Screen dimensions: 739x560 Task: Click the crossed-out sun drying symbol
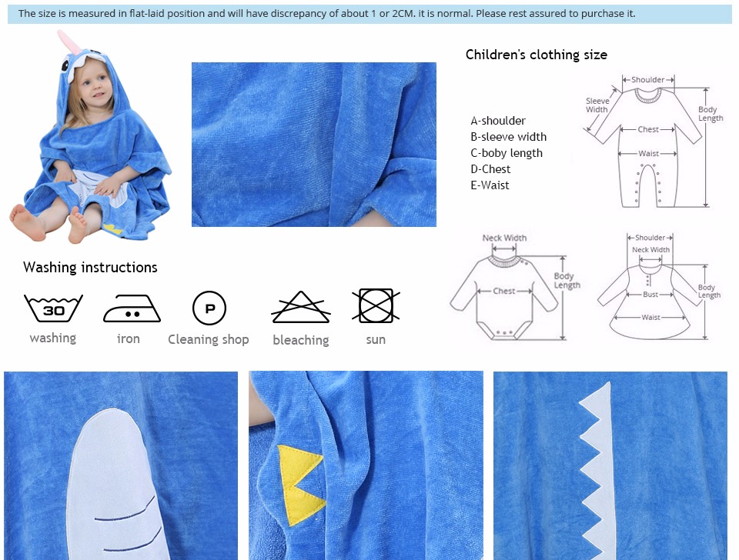pyautogui.click(x=376, y=305)
